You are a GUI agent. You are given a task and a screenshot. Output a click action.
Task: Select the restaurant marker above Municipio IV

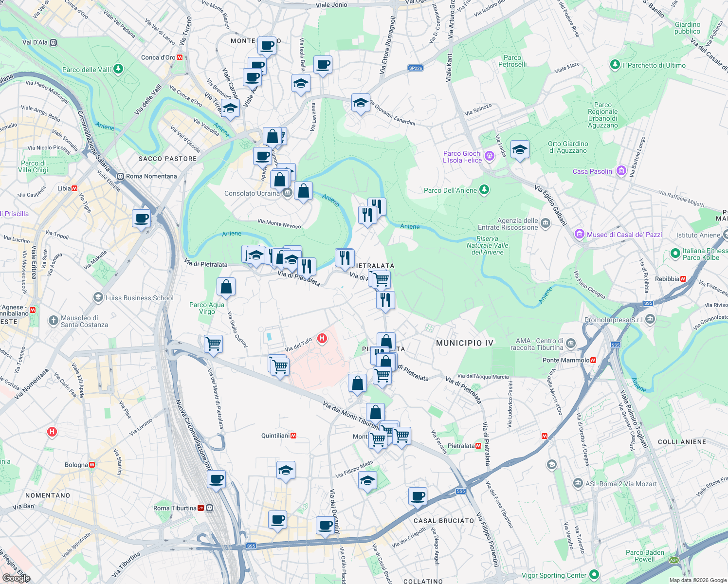[385, 301]
